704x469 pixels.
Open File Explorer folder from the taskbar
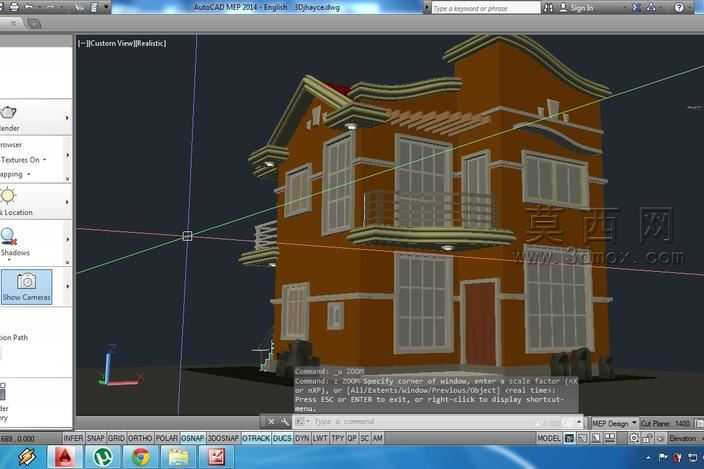coord(179,457)
